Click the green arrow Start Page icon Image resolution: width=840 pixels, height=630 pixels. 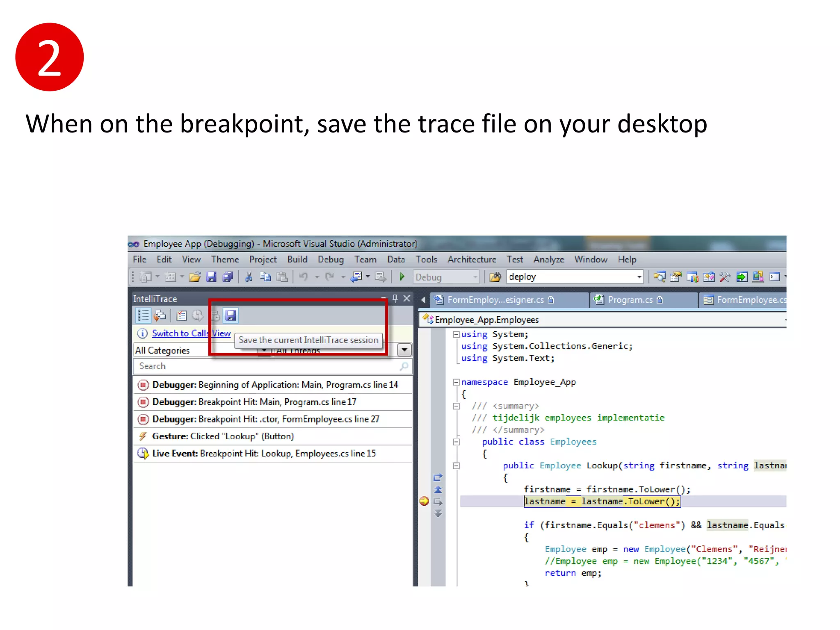pos(742,277)
